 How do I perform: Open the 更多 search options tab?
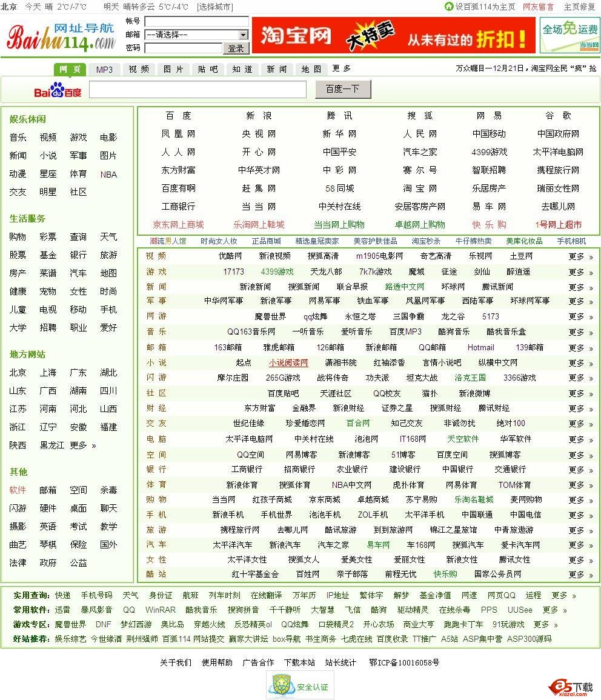tap(341, 68)
